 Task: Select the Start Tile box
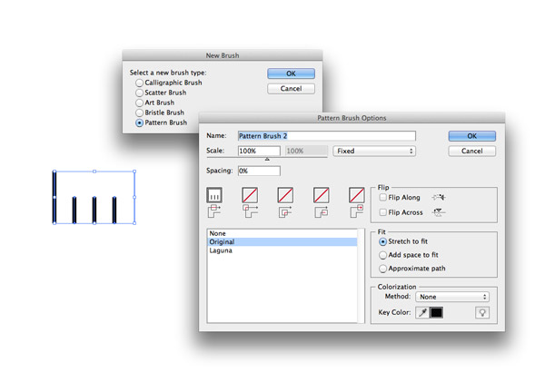click(x=321, y=195)
